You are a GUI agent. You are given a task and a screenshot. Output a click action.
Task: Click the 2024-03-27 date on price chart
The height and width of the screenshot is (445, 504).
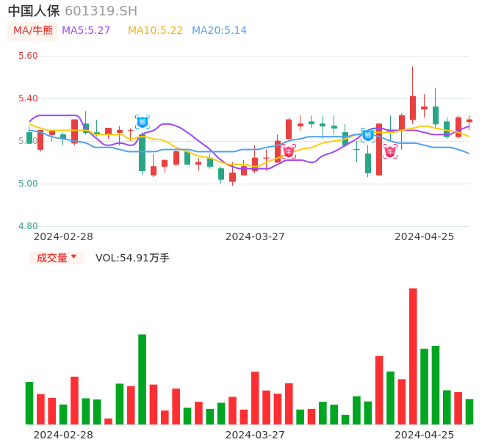point(255,236)
